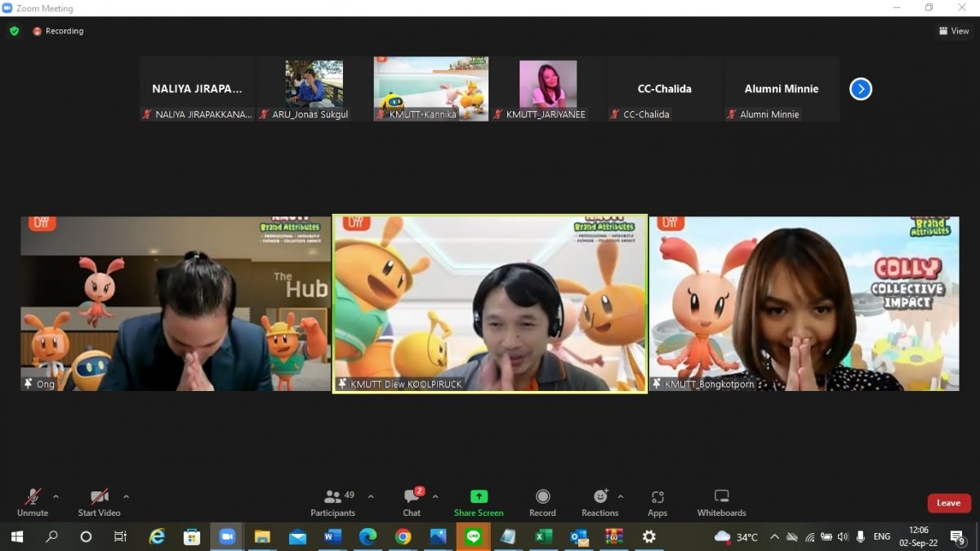Click the pin icon beside Ong's name
The image size is (980, 551).
pos(29,384)
